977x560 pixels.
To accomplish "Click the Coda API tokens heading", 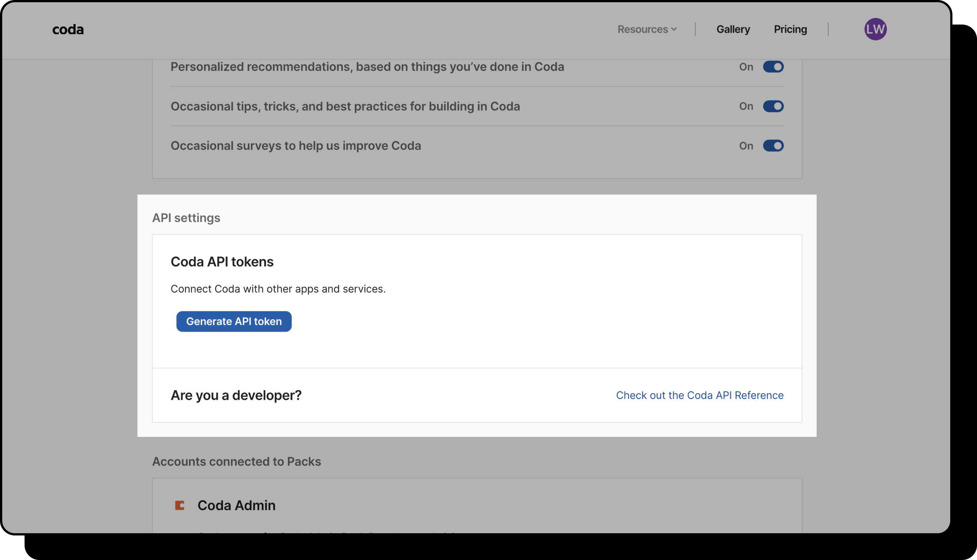I will click(x=222, y=261).
